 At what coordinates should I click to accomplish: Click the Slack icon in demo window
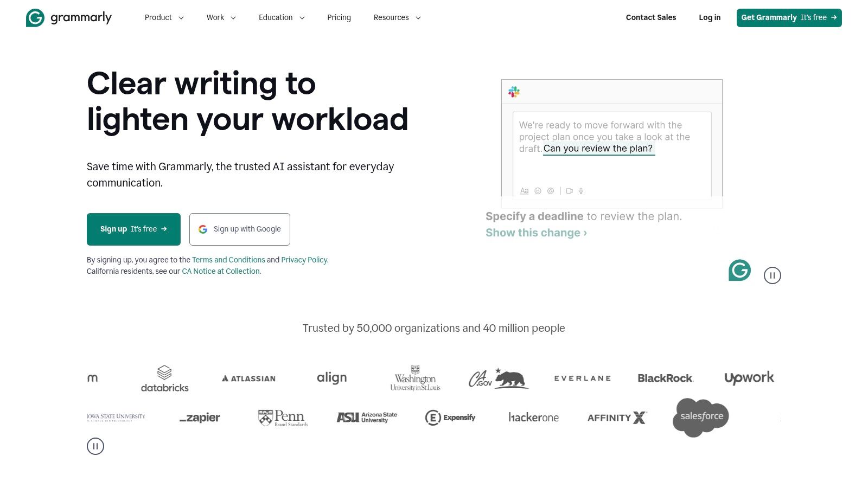(514, 92)
